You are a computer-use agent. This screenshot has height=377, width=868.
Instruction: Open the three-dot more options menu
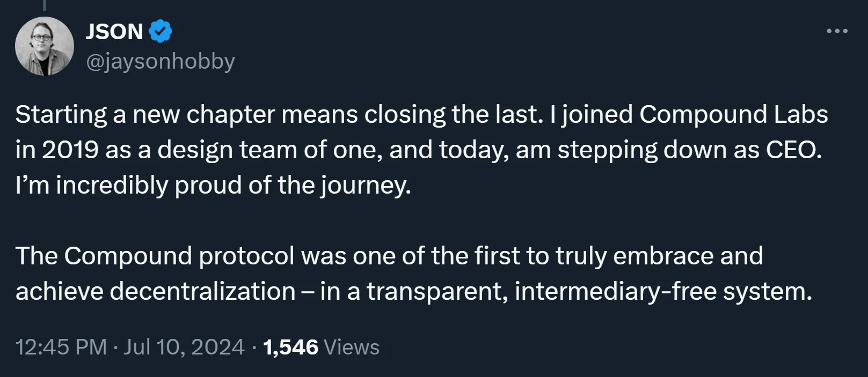coord(837,31)
